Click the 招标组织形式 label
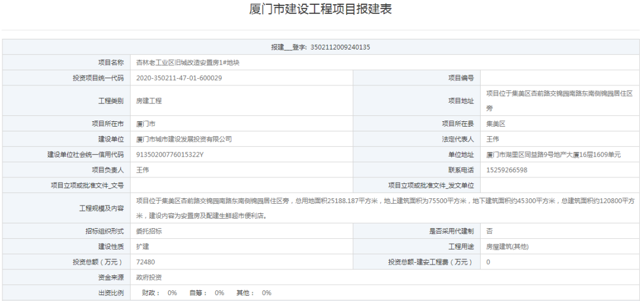This screenshot has width=644, height=301. point(104,231)
